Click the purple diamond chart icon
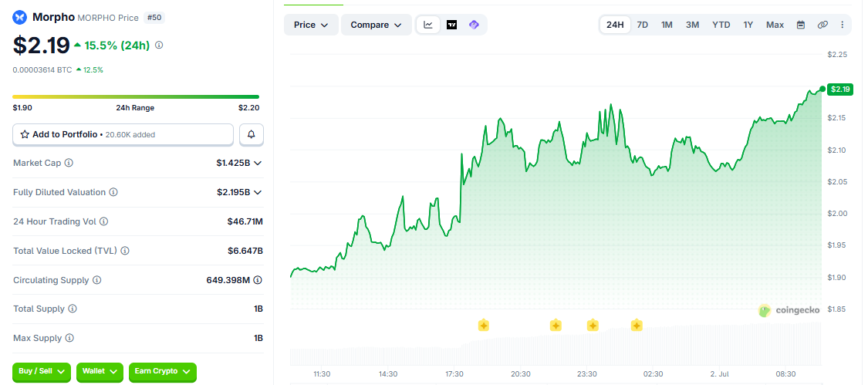 click(474, 25)
